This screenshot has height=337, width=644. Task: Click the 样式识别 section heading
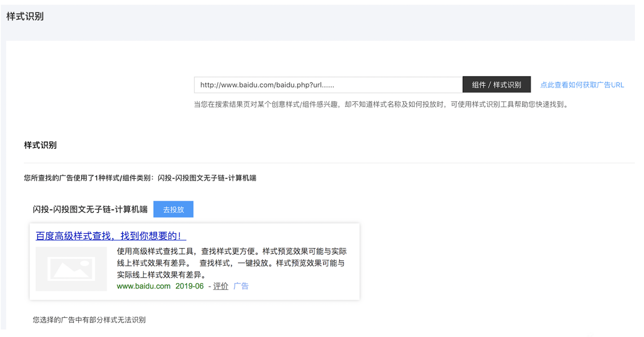pos(40,145)
